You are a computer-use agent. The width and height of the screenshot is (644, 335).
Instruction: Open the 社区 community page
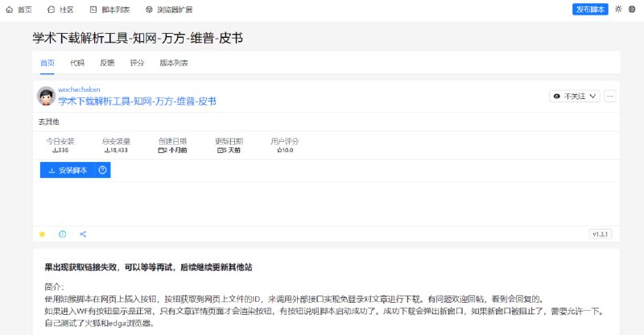pos(60,10)
